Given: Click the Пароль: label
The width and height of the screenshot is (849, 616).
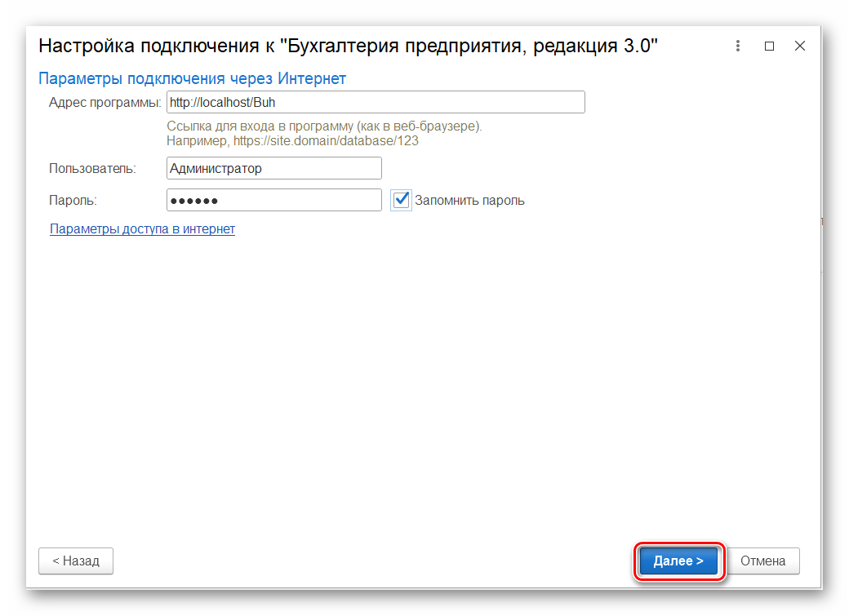Looking at the screenshot, I should pos(73,200).
